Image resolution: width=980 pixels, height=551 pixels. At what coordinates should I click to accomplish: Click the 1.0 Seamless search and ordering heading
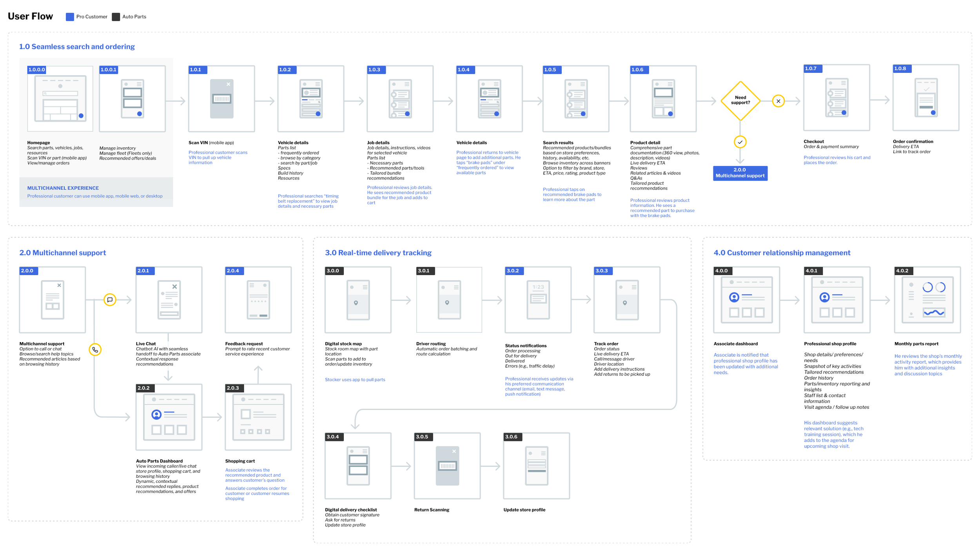(77, 47)
